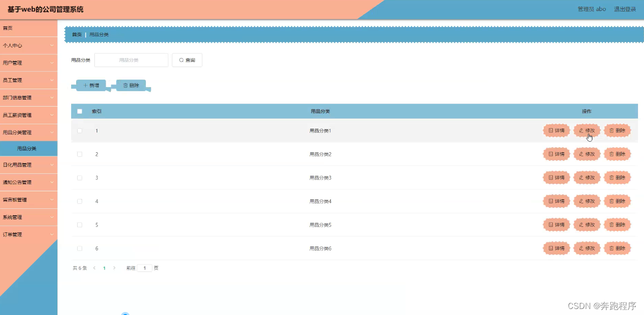Screen dimensions: 644x315
Task: Click the 修改 pencil icon for 用品分类2
Action: [580, 154]
